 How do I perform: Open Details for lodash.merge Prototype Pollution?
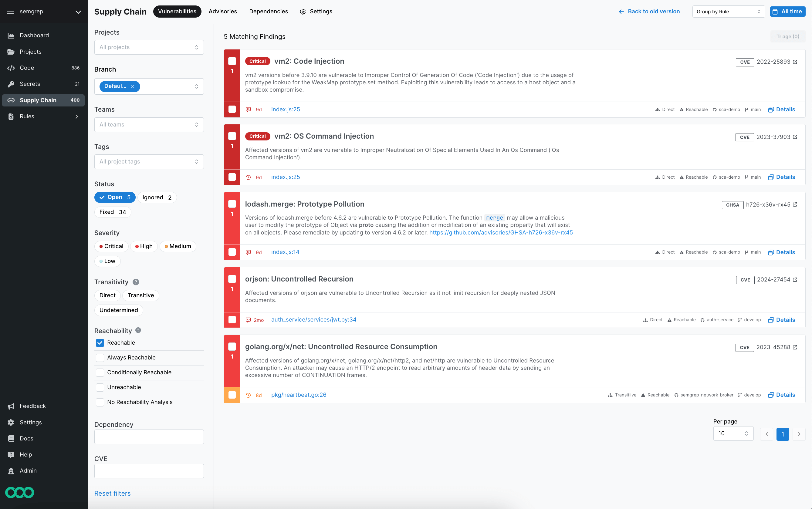[785, 252]
